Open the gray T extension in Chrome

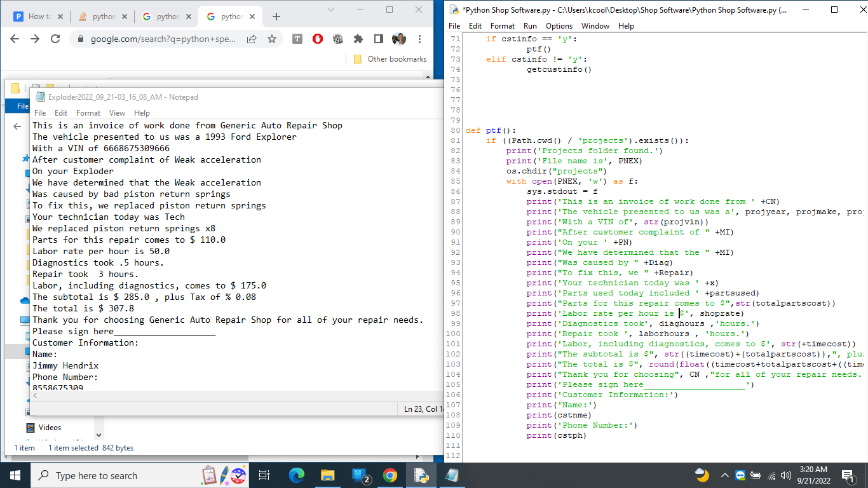click(x=297, y=39)
